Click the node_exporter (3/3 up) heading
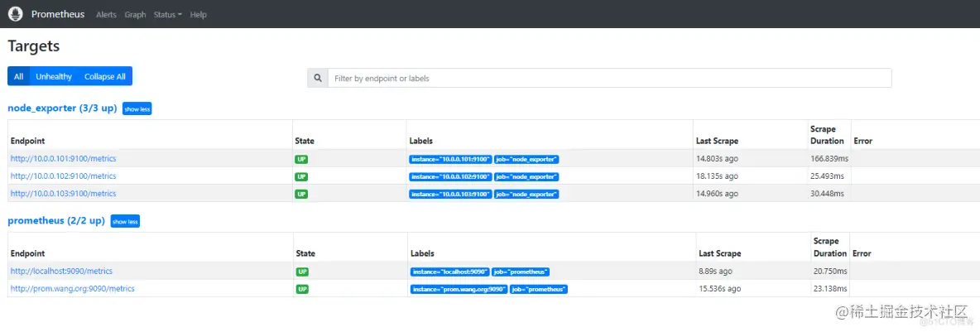 pyautogui.click(x=63, y=108)
